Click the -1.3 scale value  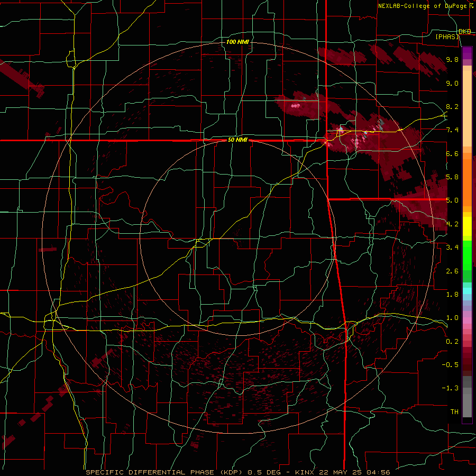(450, 388)
